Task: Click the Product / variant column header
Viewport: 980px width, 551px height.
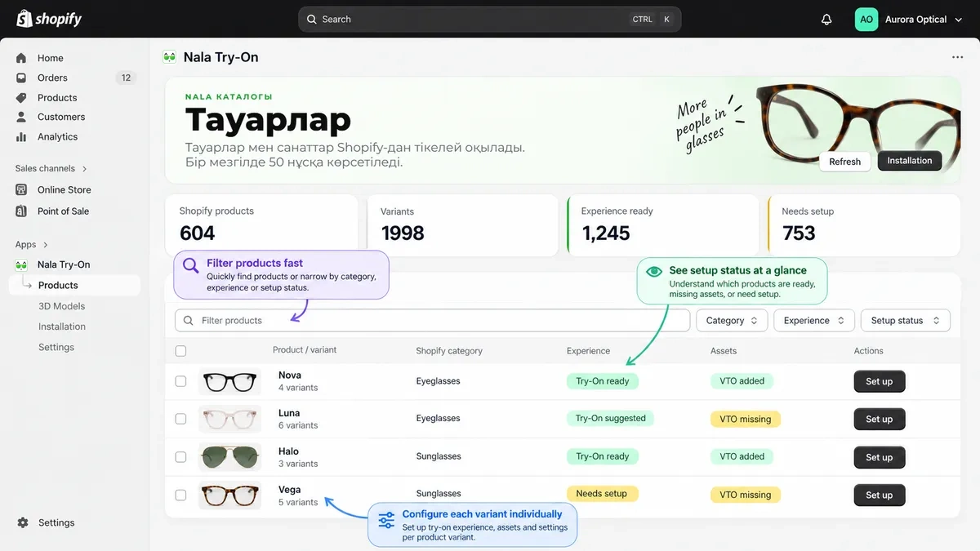Action: click(305, 350)
